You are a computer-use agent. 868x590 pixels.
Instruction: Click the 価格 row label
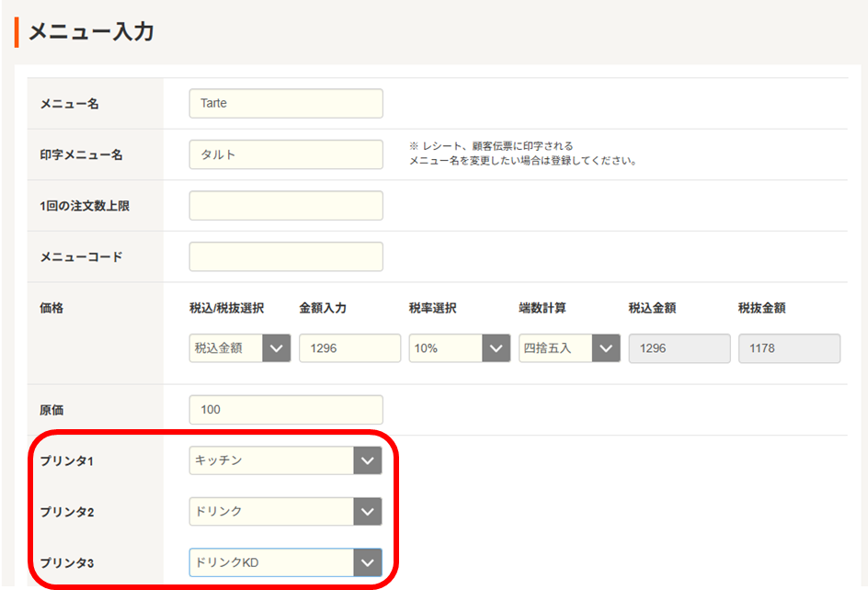click(52, 309)
